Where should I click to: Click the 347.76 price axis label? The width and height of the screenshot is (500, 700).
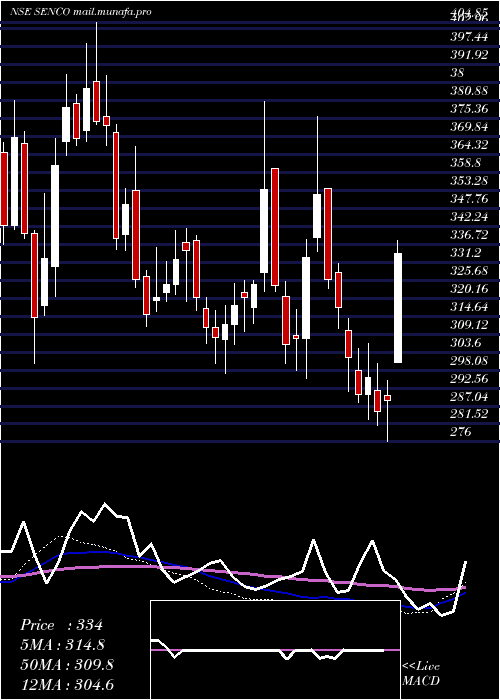[470, 199]
